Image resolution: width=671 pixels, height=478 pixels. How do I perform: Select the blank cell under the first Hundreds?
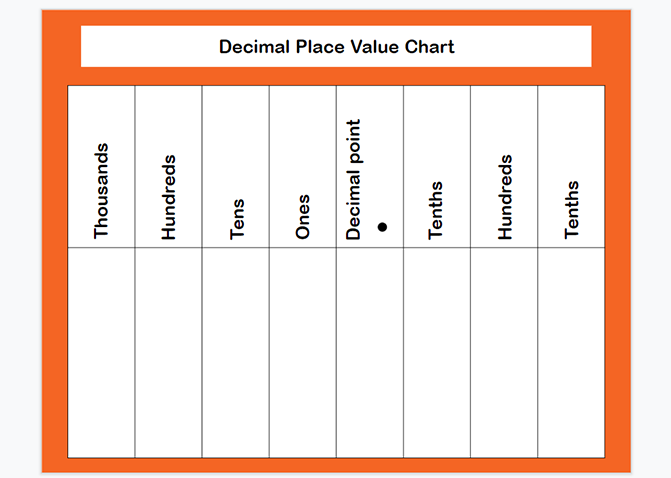pos(168,352)
